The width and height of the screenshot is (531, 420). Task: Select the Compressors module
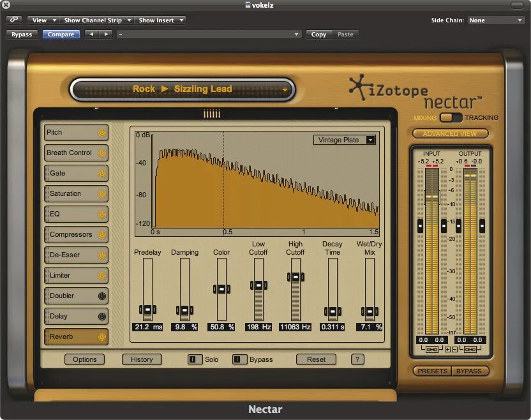pos(76,234)
